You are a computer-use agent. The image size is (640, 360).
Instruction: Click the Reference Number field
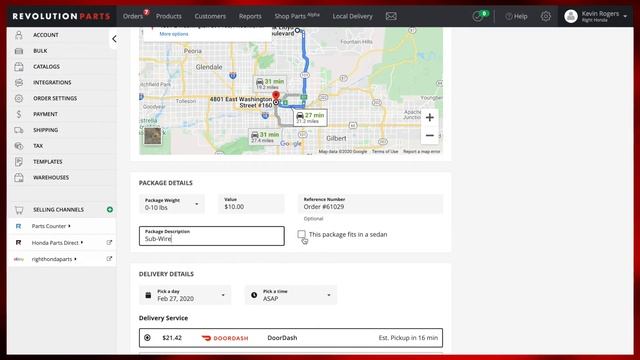click(x=370, y=204)
